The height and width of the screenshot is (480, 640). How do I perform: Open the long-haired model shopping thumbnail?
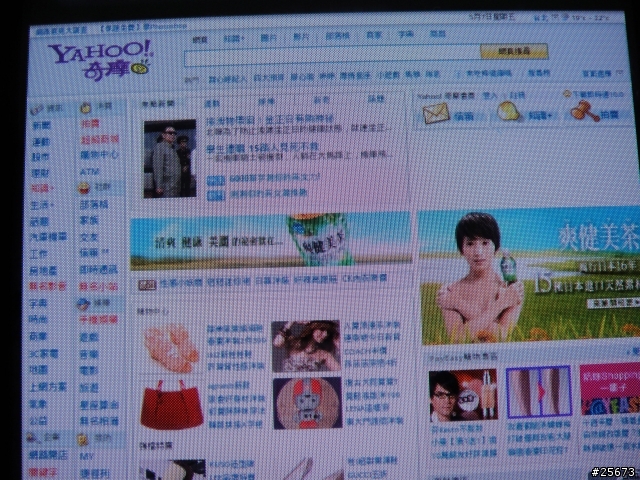coord(306,346)
